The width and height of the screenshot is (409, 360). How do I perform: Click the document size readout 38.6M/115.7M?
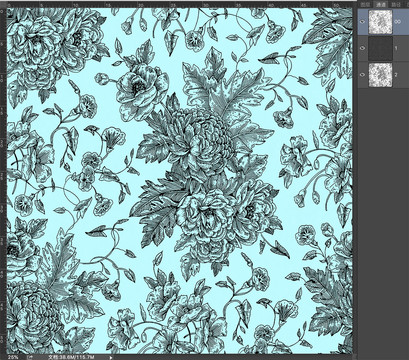point(71,357)
